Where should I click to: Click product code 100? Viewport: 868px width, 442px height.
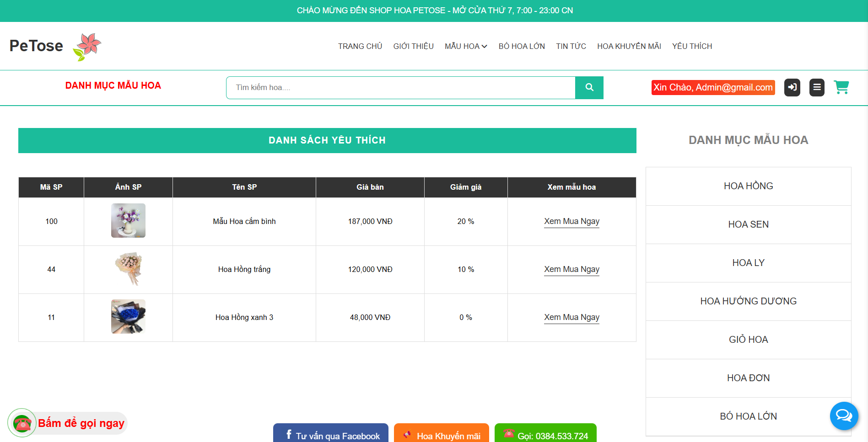point(51,221)
